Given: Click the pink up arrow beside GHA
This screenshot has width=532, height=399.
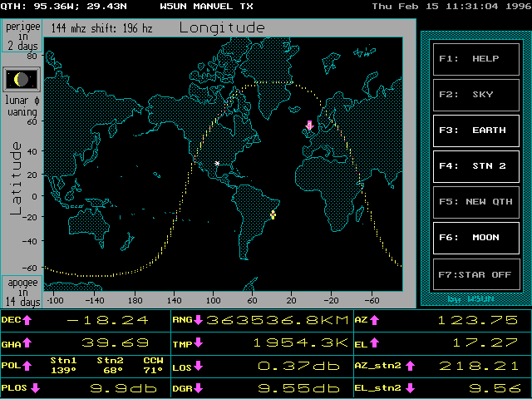Looking at the screenshot, I should click(x=27, y=342).
